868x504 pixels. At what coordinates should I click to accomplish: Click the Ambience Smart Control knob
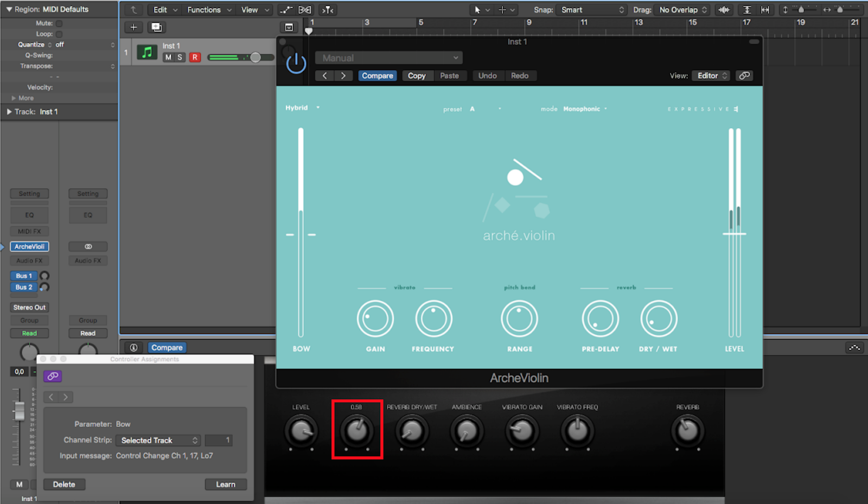pyautogui.click(x=467, y=431)
